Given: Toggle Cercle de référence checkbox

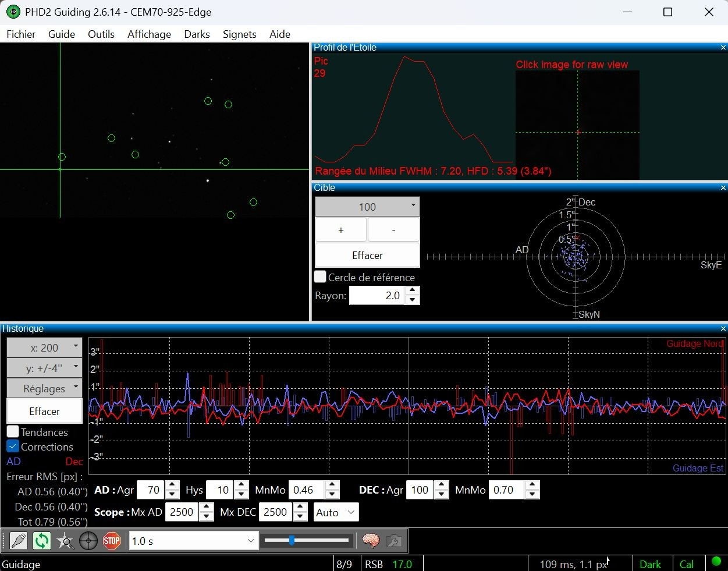Looking at the screenshot, I should point(320,276).
